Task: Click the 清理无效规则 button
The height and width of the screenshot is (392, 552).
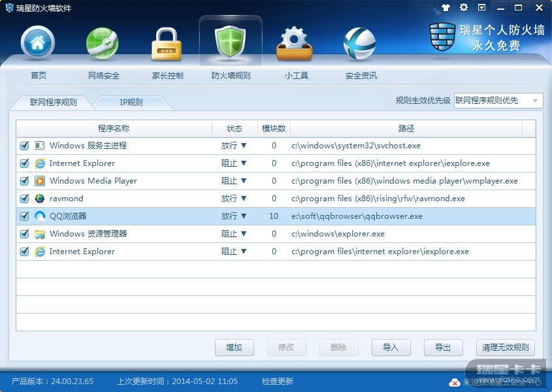Action: click(506, 348)
